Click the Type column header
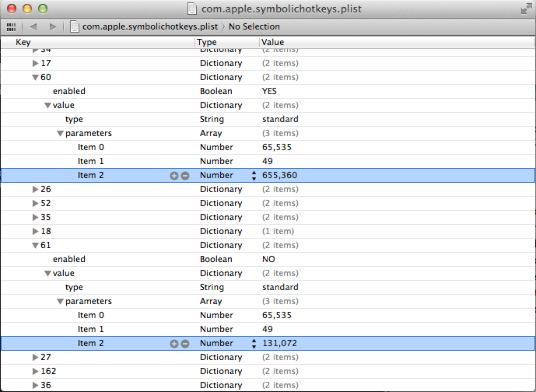 [227, 42]
